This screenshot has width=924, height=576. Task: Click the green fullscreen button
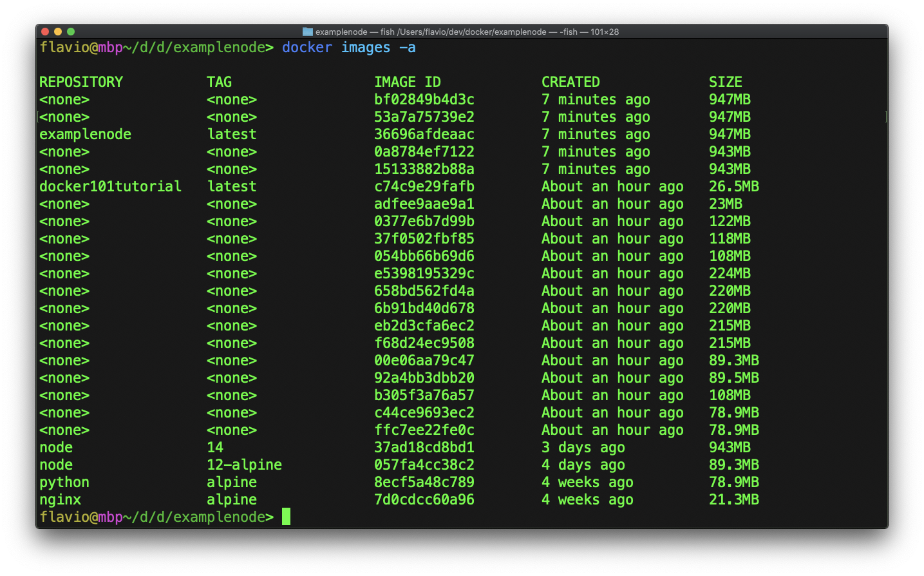71,30
